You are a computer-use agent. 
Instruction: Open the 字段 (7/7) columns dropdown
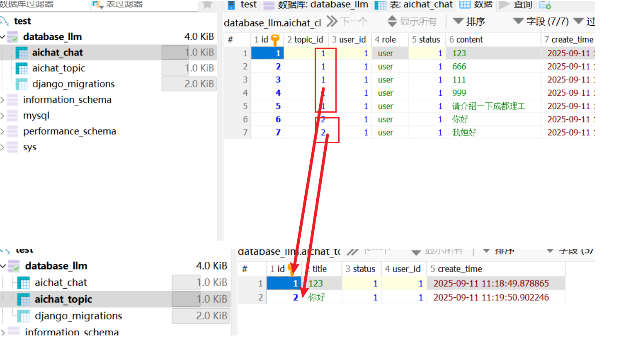(541, 22)
